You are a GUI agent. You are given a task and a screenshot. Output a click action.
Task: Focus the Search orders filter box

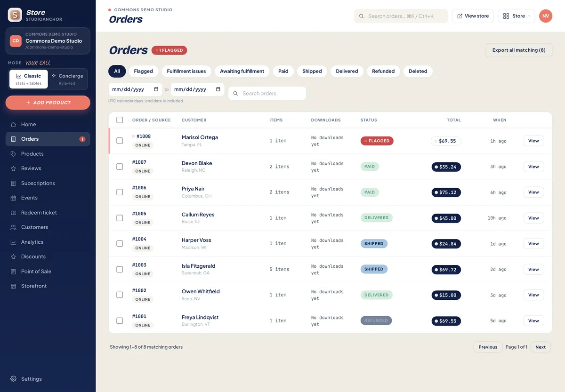tap(267, 93)
